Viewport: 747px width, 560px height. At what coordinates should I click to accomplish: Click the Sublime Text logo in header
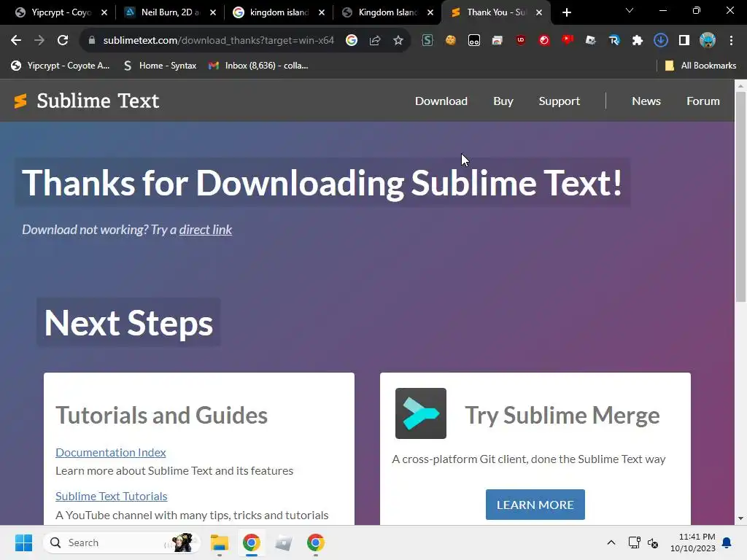point(87,101)
